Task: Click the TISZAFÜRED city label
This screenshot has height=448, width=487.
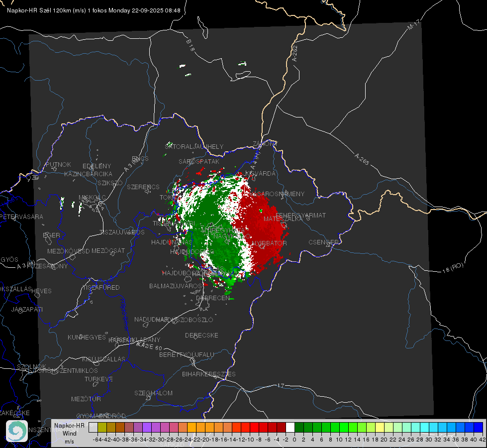Action: [101, 288]
